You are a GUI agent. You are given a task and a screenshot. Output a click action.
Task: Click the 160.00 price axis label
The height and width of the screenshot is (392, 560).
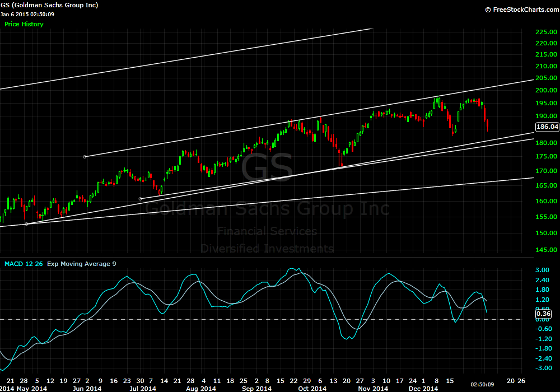[546, 201]
